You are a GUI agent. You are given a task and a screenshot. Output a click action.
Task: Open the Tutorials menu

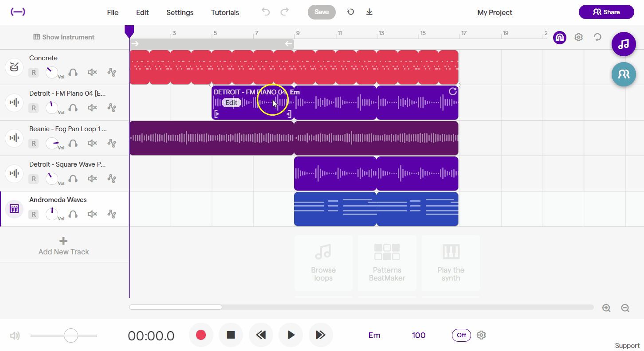point(225,12)
